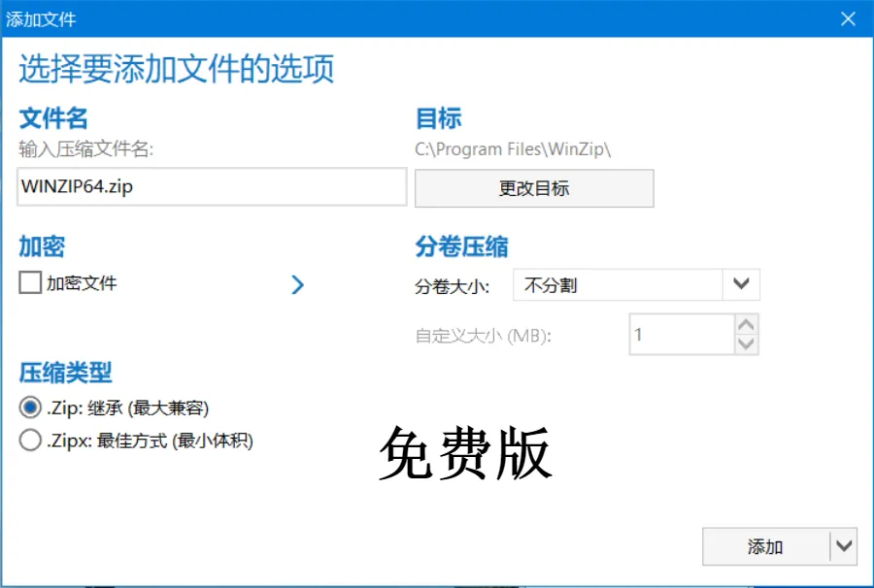
Task: Click the target path C:\Program Files\WinZip\
Action: (x=513, y=149)
